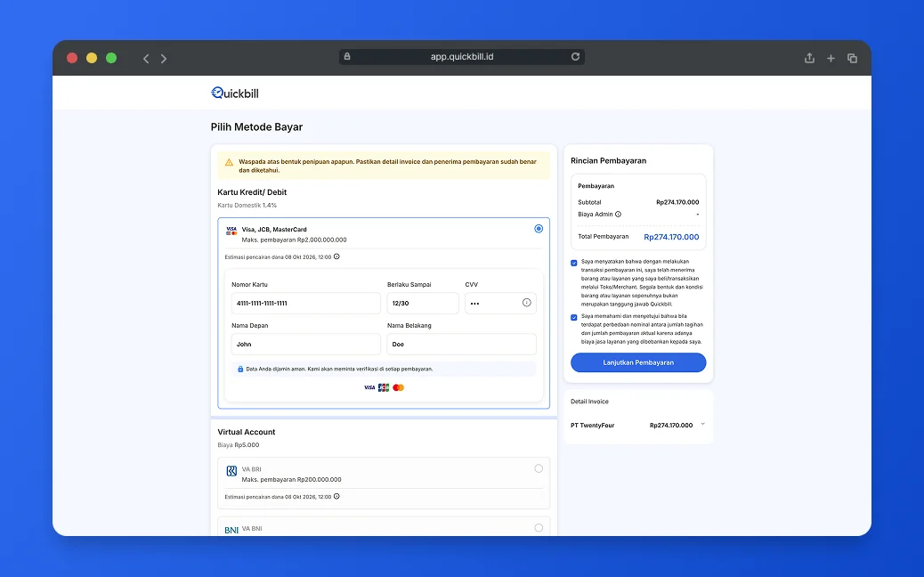Select the VA BRI radio button
Viewport: 924px width, 577px height.
[x=539, y=468]
